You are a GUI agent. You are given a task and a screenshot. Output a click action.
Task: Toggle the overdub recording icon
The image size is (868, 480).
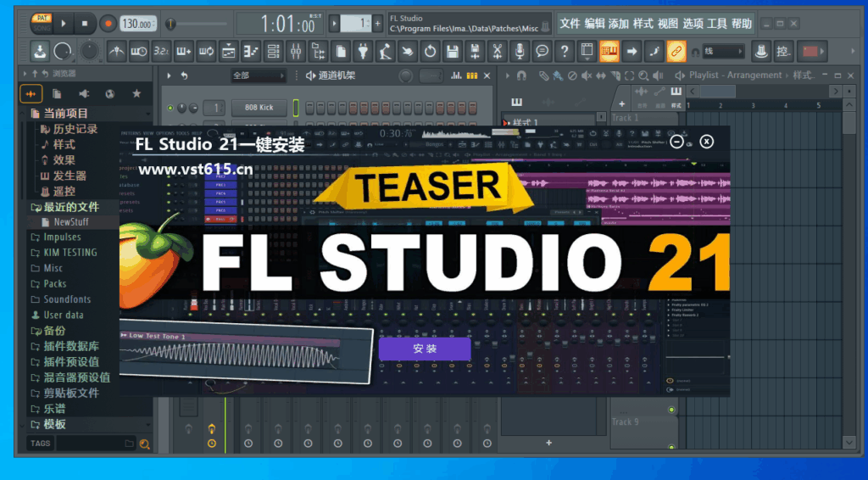pos(184,52)
